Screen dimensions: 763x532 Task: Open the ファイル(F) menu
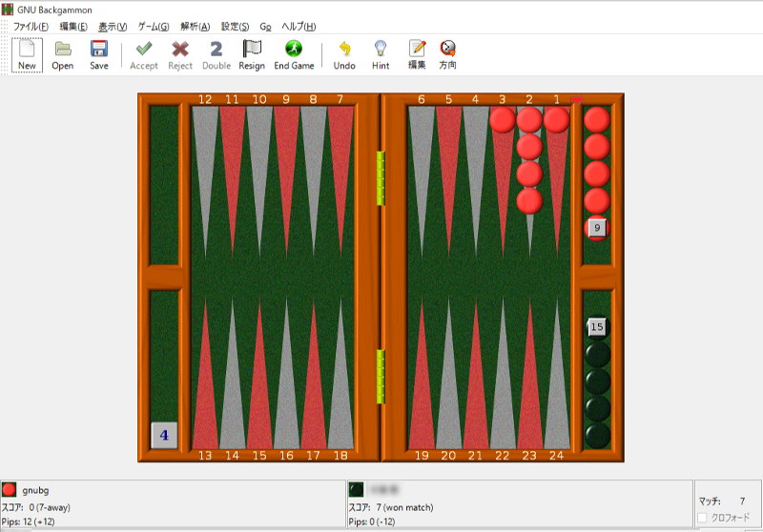31,26
